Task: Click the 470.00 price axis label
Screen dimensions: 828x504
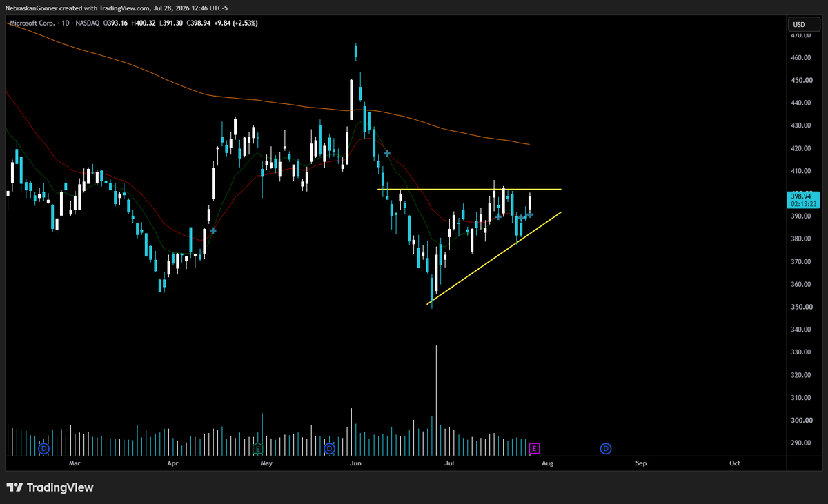Action: click(x=800, y=35)
